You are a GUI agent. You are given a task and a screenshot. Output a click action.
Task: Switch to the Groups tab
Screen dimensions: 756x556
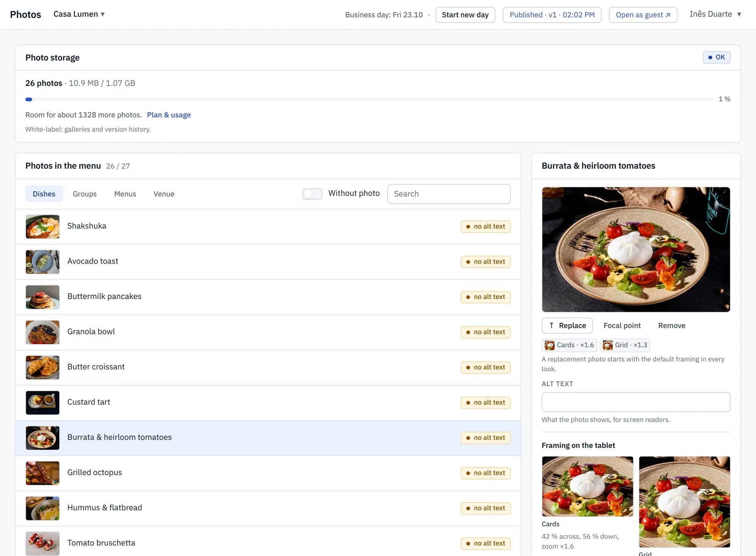(x=85, y=194)
